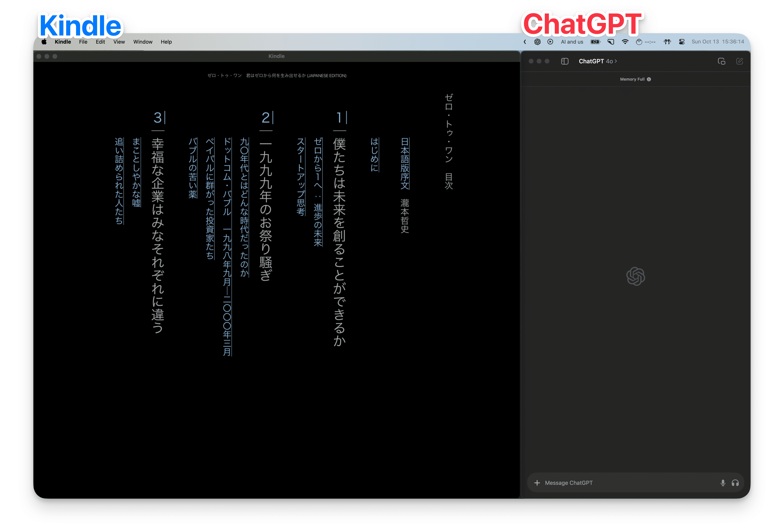Click the ChatGPT icon in menu bar

coord(537,42)
